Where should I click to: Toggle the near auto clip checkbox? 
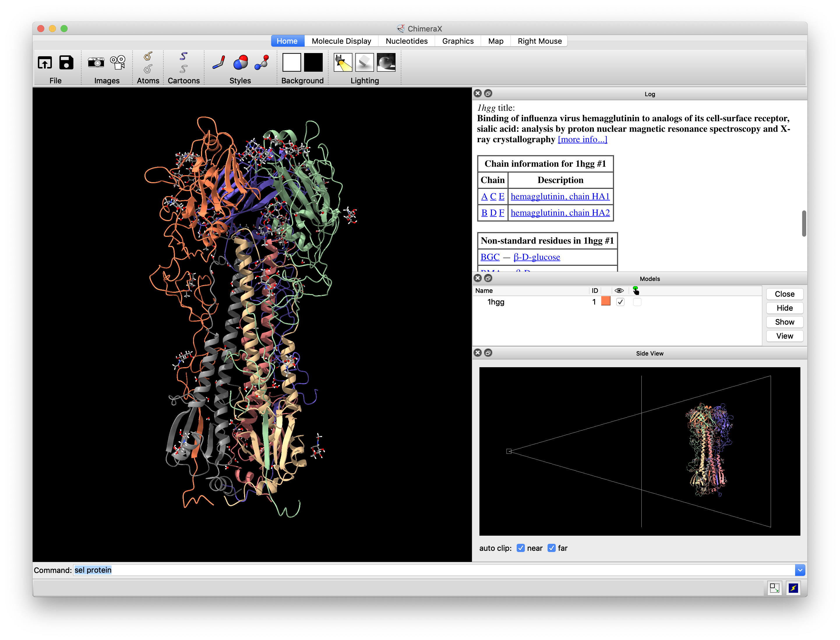[520, 548]
